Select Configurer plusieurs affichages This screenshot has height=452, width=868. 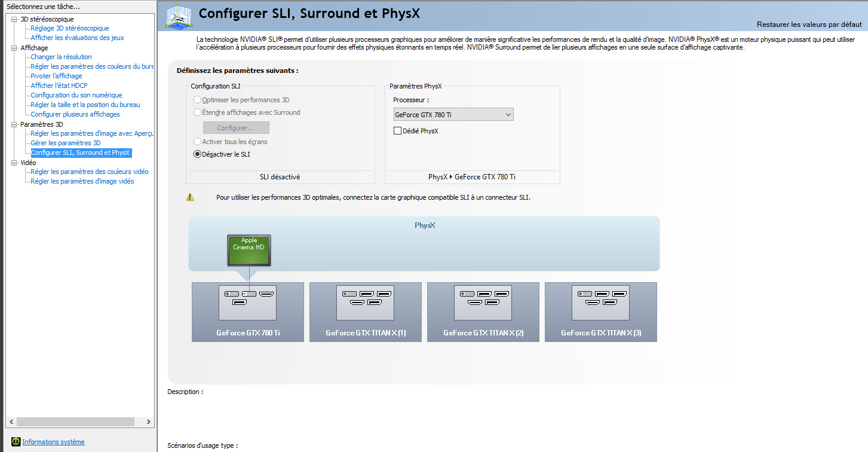coord(75,114)
